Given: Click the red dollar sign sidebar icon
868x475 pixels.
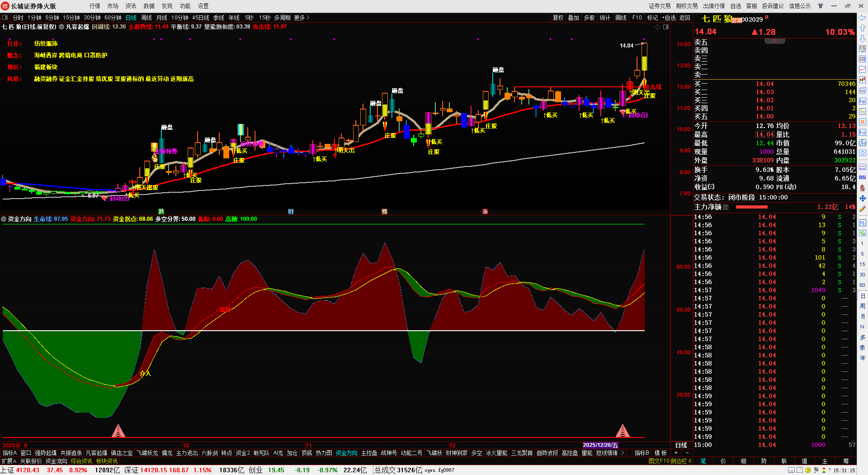Looking at the screenshot, I should point(863,188).
